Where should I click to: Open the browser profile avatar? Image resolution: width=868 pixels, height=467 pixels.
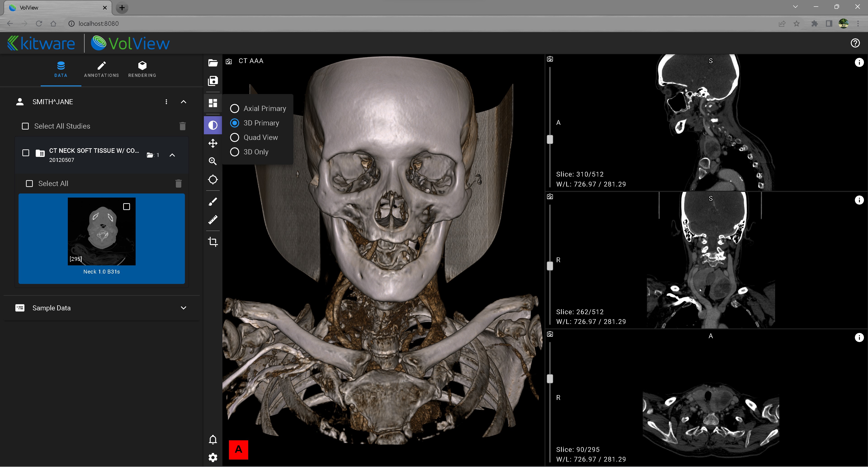click(x=843, y=24)
